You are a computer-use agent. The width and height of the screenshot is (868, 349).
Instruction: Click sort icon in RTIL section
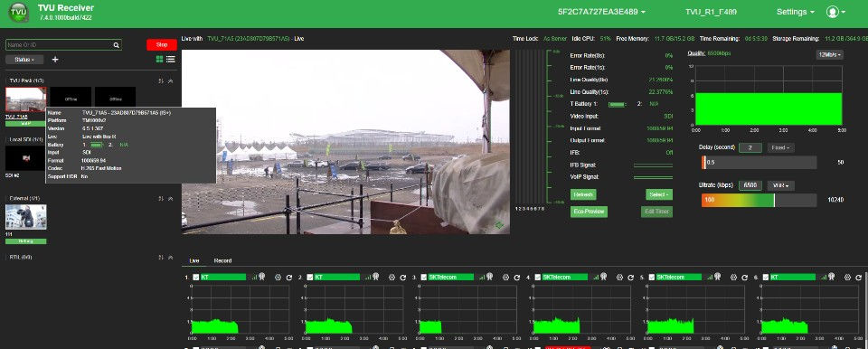(x=161, y=258)
